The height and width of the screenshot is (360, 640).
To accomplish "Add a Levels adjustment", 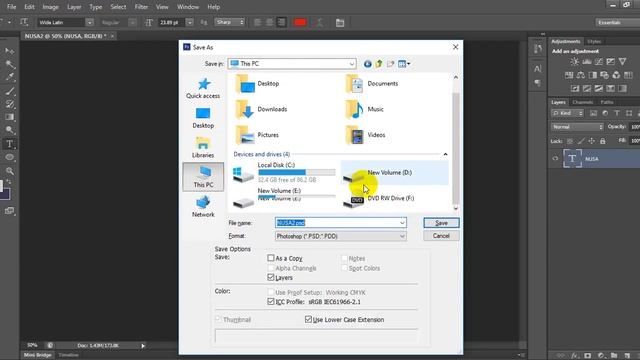I will coord(587,62).
